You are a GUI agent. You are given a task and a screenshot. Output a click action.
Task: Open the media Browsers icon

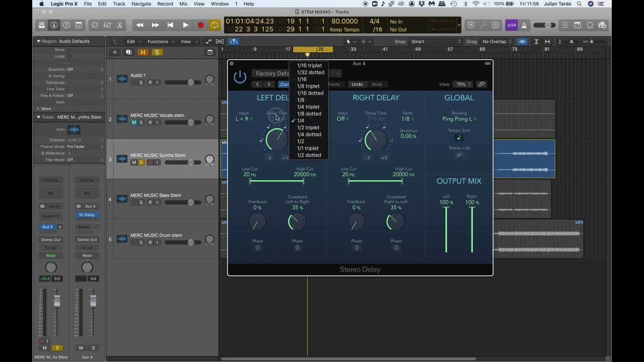click(x=603, y=25)
